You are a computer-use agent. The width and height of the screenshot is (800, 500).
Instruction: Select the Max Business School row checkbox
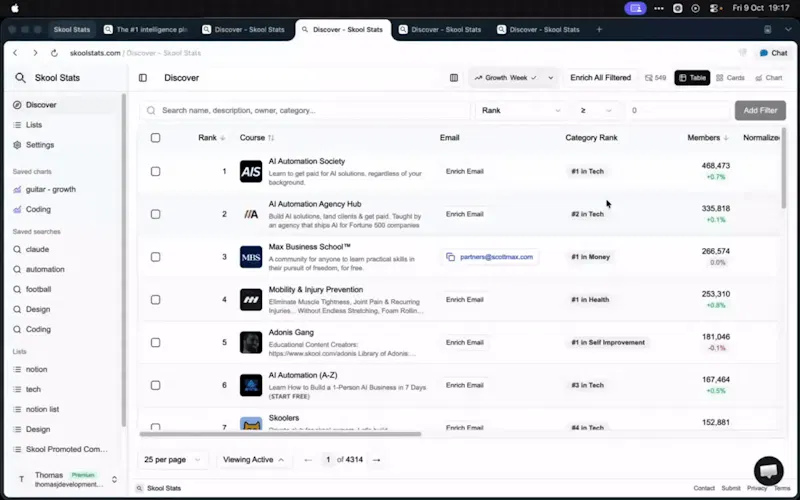point(156,257)
